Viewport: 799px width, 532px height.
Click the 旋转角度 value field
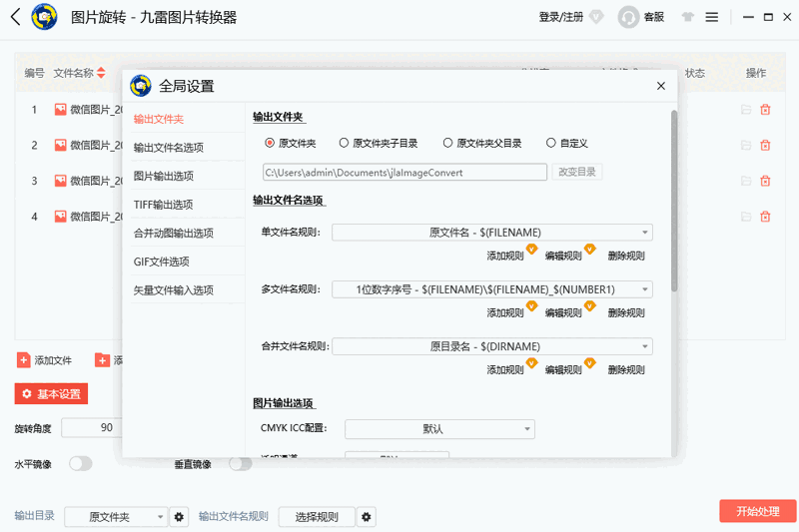(92, 427)
